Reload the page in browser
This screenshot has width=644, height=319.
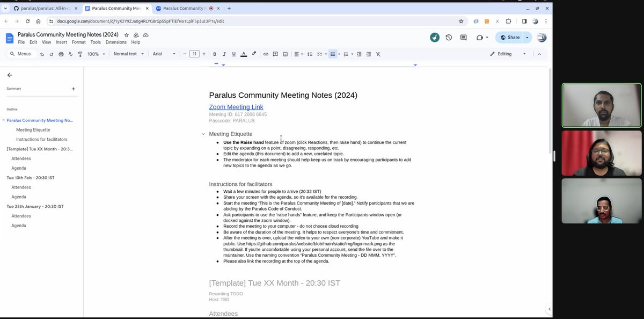click(x=27, y=21)
